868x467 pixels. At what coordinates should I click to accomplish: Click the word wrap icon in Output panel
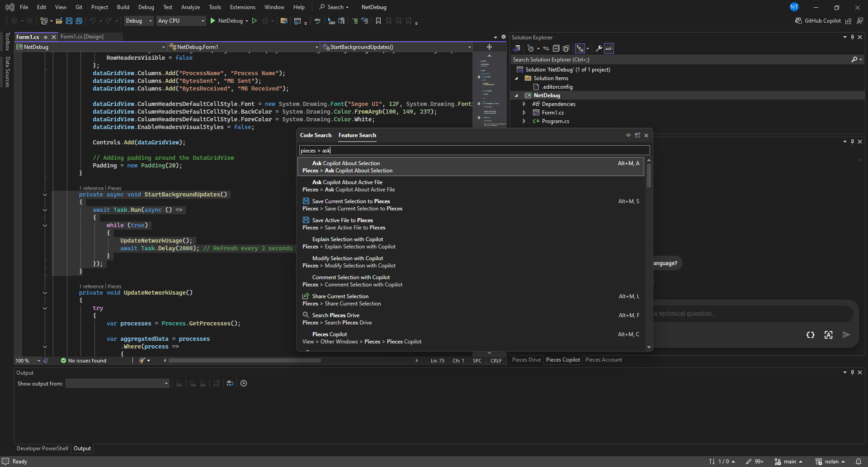[230, 383]
